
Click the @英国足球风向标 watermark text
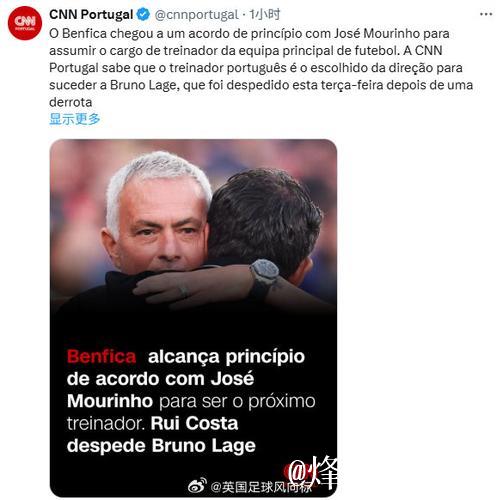point(262,487)
